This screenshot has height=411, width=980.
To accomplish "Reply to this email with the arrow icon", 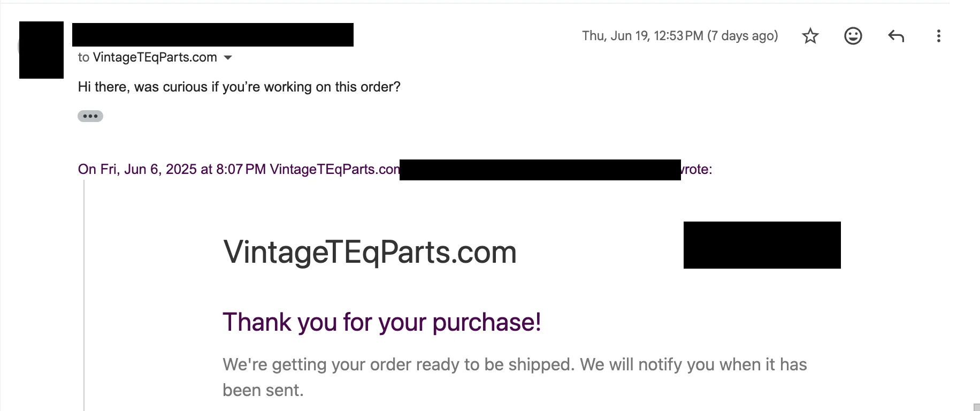I will click(x=896, y=36).
